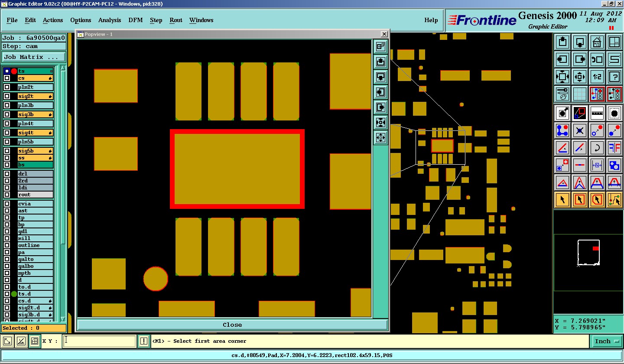Open the Edit menu
This screenshot has width=624, height=364.
pyautogui.click(x=30, y=20)
